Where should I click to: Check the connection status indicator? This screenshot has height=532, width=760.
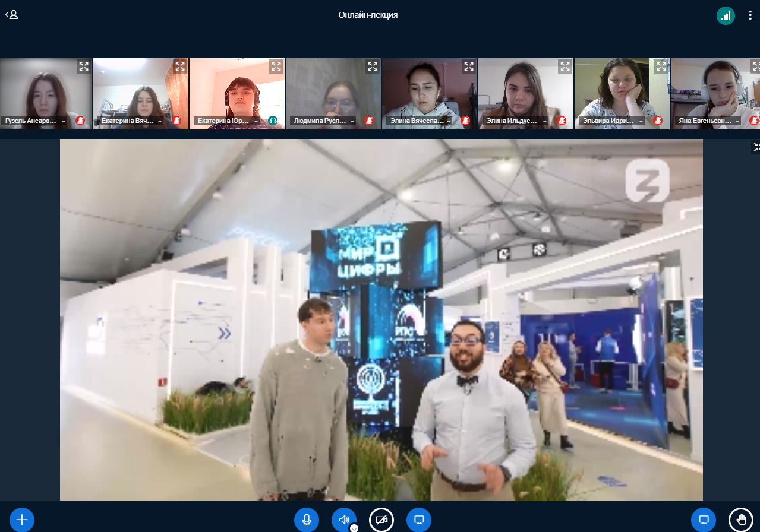tap(726, 16)
